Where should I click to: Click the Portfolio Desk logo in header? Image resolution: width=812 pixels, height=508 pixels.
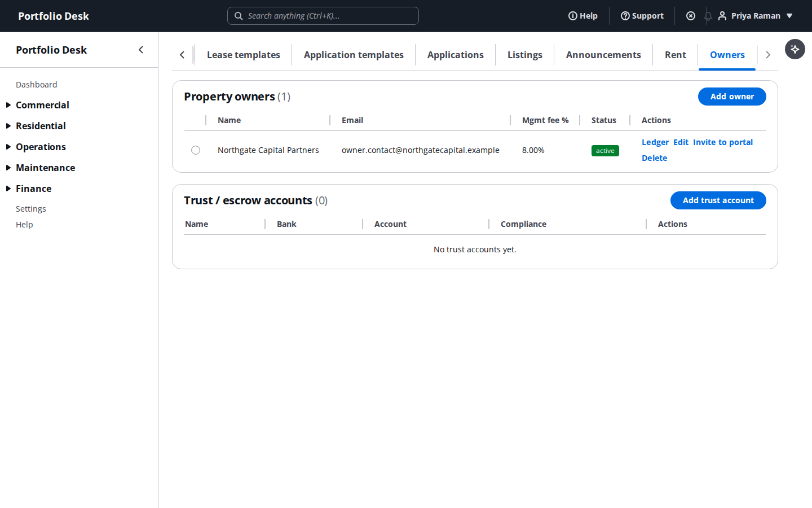[x=54, y=16]
